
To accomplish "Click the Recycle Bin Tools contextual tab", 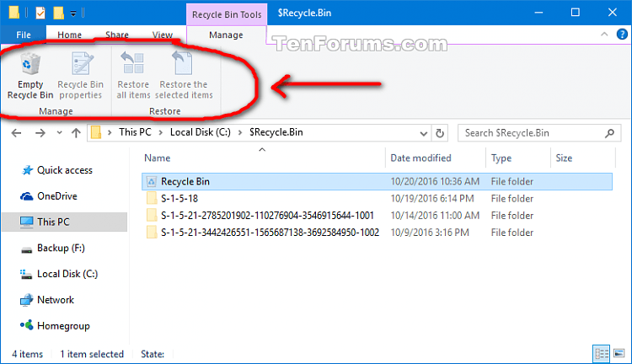I will tap(227, 14).
